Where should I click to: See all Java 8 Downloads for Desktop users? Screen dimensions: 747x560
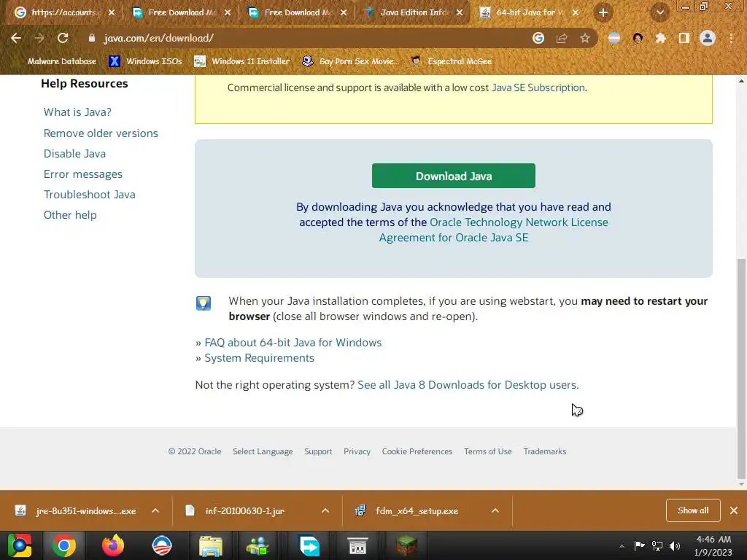coord(468,385)
